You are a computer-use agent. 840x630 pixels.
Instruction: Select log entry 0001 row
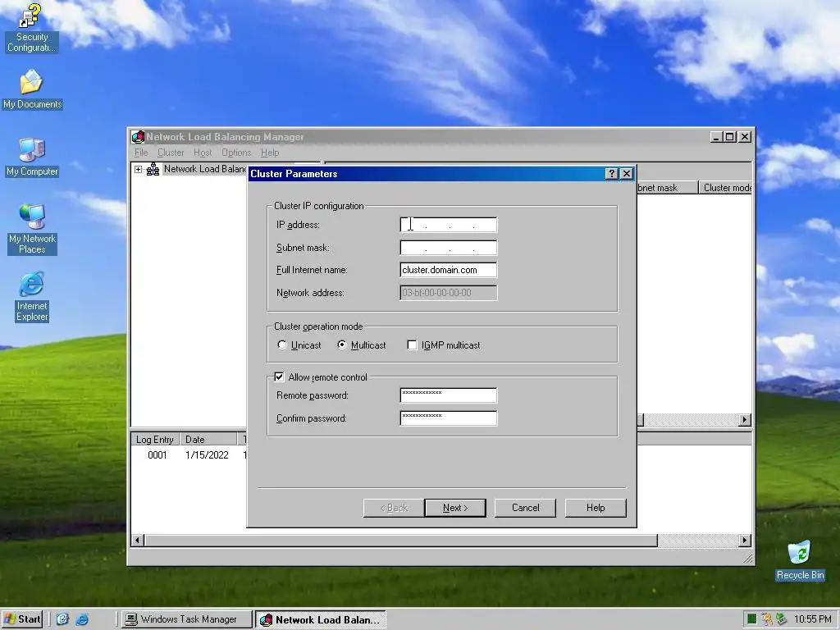click(x=157, y=454)
